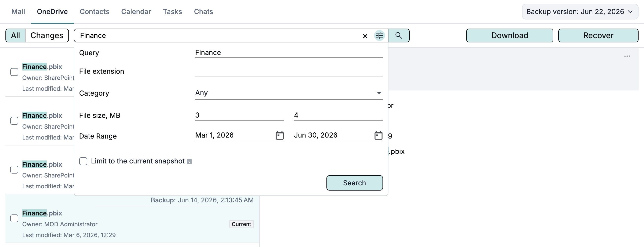
Task: Open the end date calendar picker icon
Action: coord(378,136)
